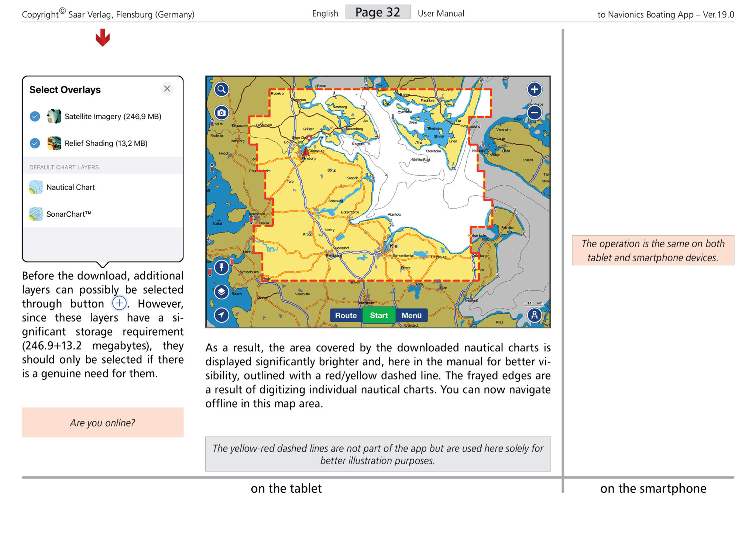Select the compass navigation arrow icon
The width and height of the screenshot is (756, 533).
point(221,316)
